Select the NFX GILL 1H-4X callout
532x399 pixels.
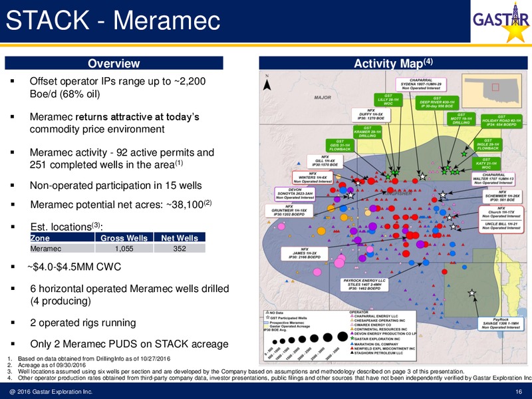[x=325, y=161]
